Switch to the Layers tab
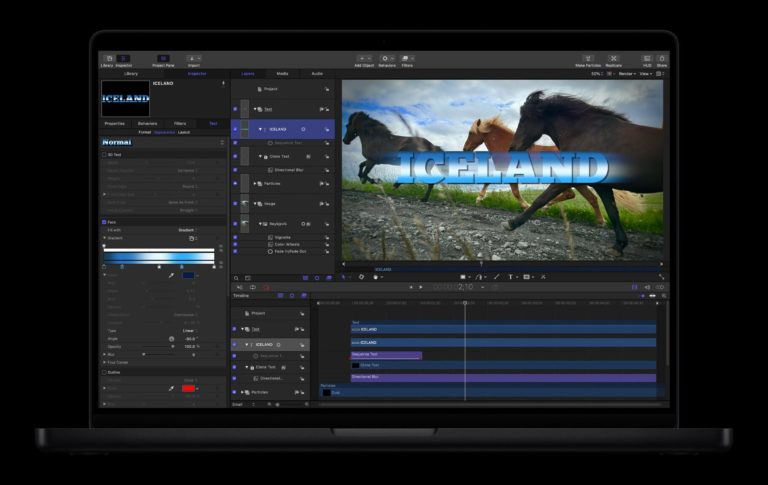Viewport: 768px width, 485px height. click(248, 74)
